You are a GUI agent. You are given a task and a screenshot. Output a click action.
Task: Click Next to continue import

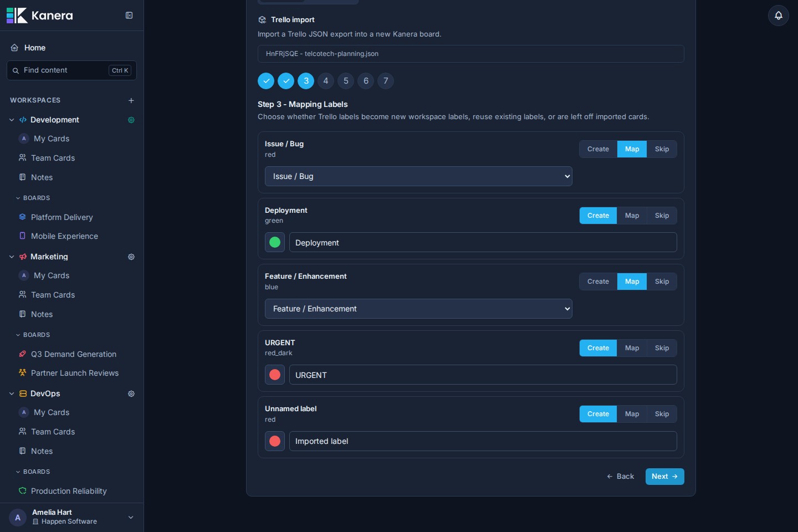tap(664, 477)
